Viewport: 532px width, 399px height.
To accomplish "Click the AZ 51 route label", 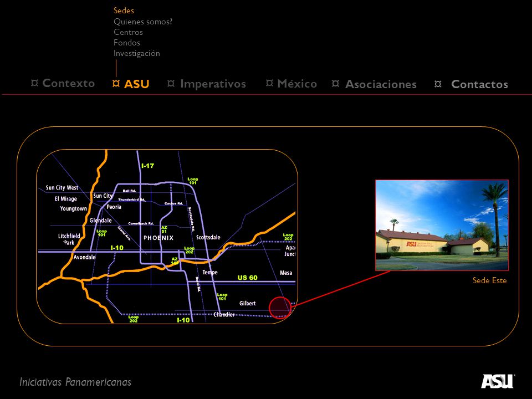I will (164, 229).
